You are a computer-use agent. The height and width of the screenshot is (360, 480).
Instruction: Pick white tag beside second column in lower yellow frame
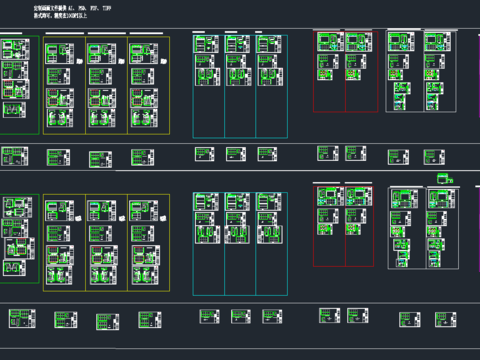click(122, 218)
